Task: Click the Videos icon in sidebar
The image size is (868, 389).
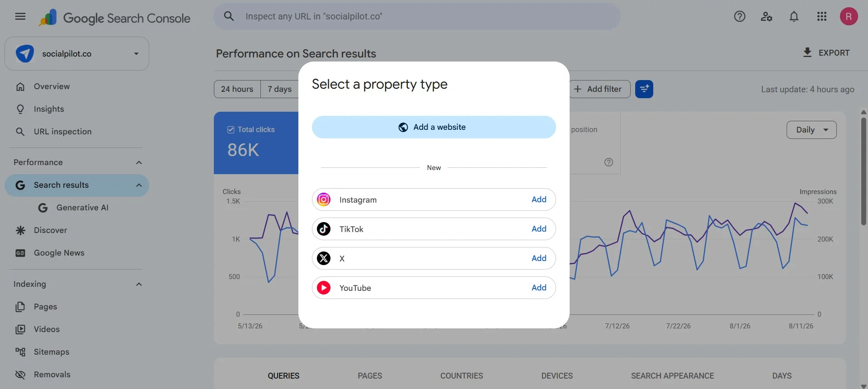Action: point(20,329)
